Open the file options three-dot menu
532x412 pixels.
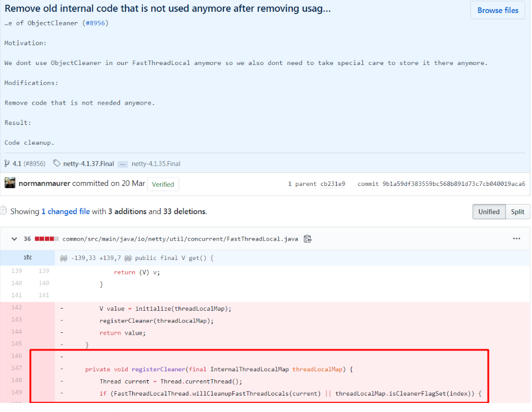516,239
